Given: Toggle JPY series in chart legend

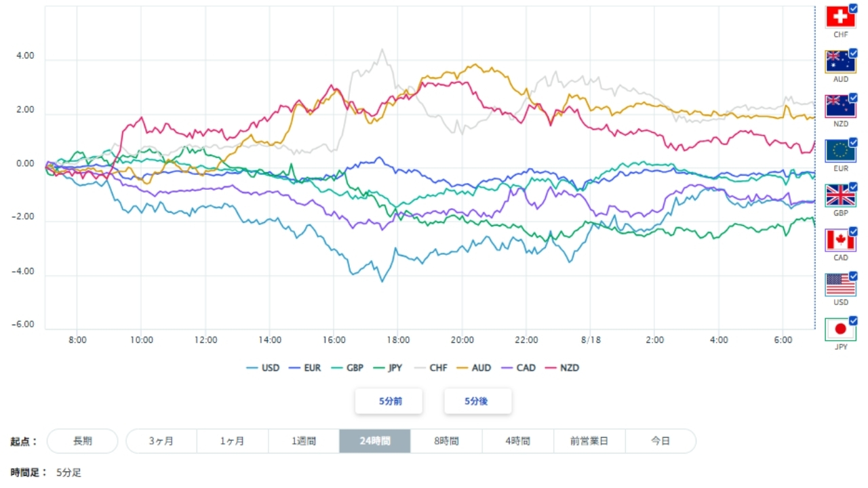Looking at the screenshot, I should [x=387, y=368].
